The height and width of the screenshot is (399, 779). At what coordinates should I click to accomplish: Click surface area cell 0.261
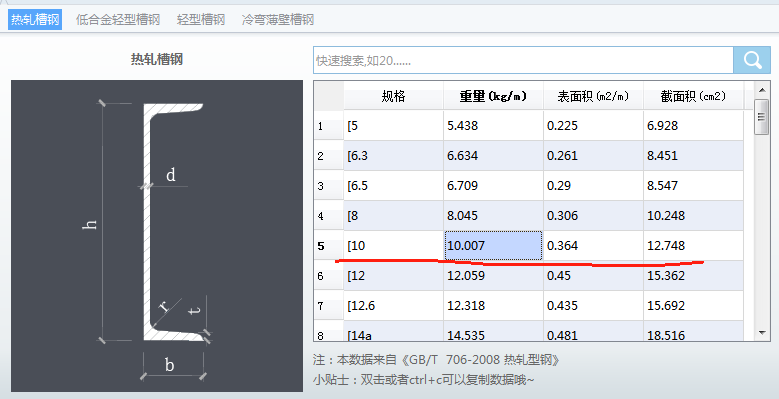coord(593,156)
